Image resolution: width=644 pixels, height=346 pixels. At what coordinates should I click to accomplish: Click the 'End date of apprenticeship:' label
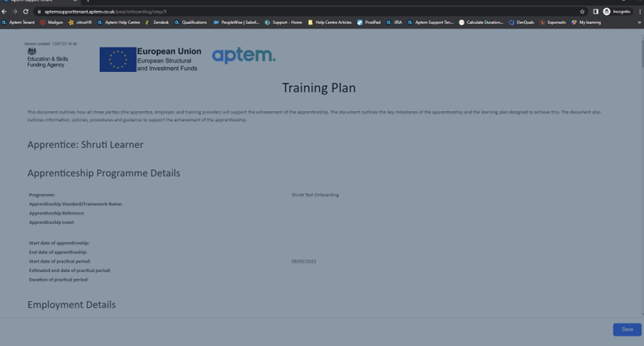point(58,252)
